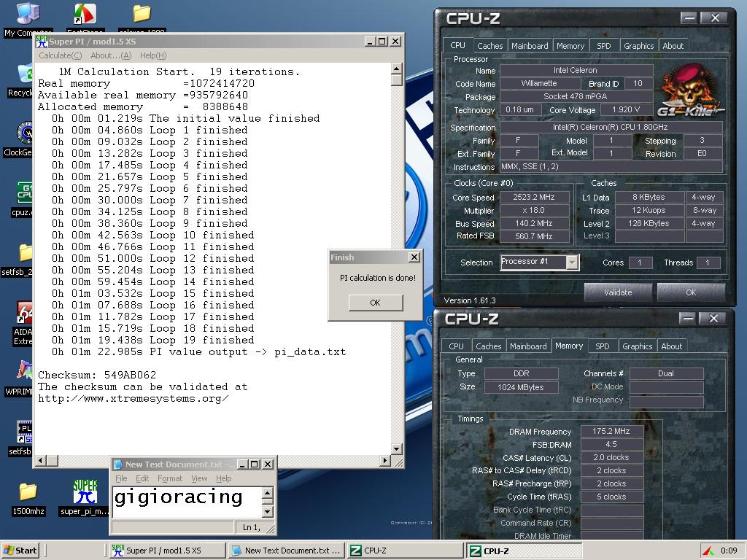Click Notepad scrollbar up arrow
This screenshot has height=560, width=747.
tap(267, 492)
